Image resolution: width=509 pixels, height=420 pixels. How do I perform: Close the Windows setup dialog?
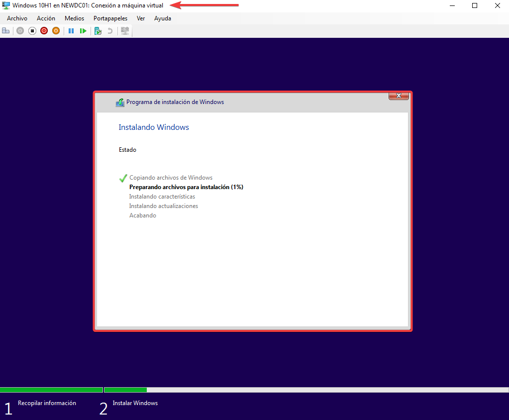pyautogui.click(x=399, y=96)
